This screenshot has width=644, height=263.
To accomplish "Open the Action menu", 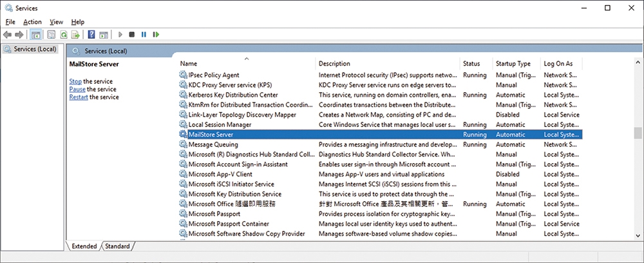I will pos(32,22).
